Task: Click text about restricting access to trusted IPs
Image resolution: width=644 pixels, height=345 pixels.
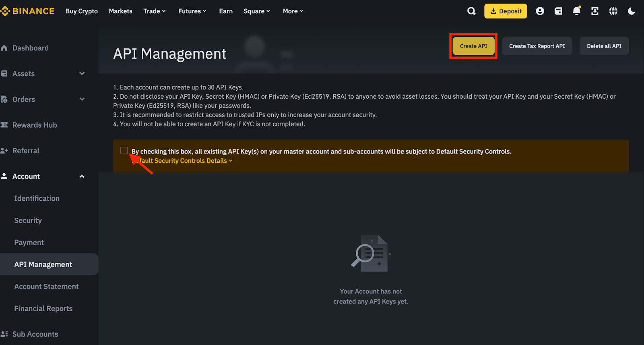Action: click(245, 115)
